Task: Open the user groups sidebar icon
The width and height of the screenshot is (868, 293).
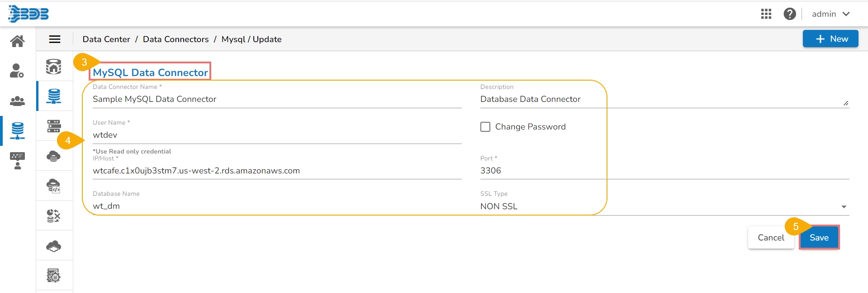Action: click(x=17, y=101)
